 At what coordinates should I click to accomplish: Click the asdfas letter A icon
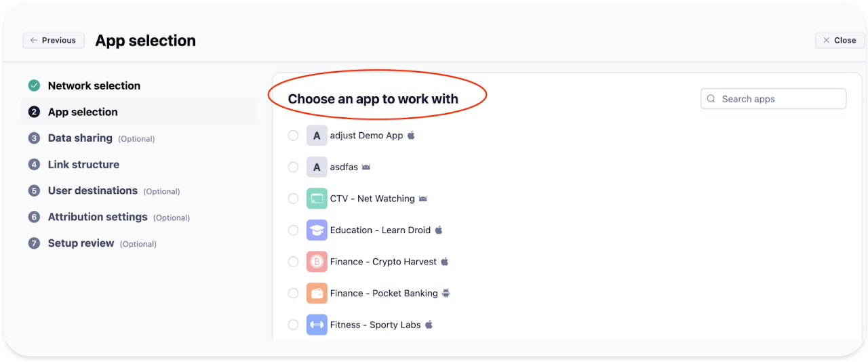pos(317,167)
